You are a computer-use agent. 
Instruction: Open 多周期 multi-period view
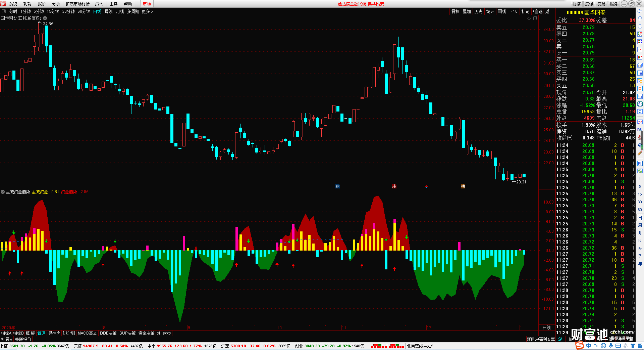point(133,11)
